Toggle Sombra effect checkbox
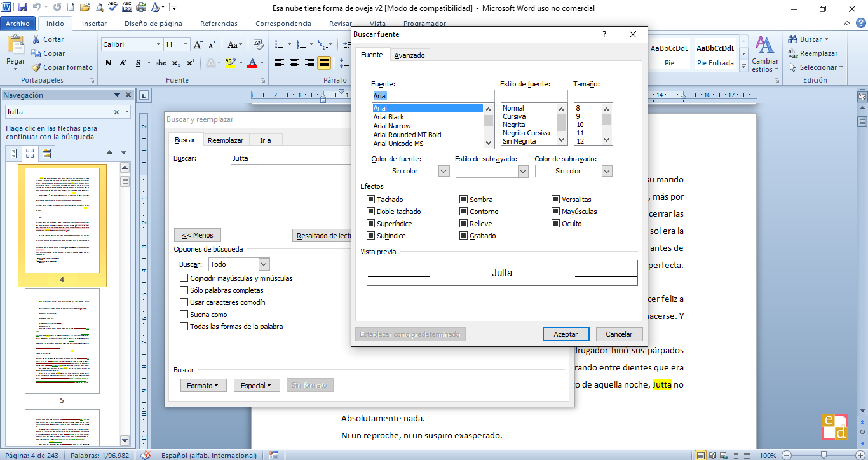This screenshot has height=460, width=868. pyautogui.click(x=464, y=200)
